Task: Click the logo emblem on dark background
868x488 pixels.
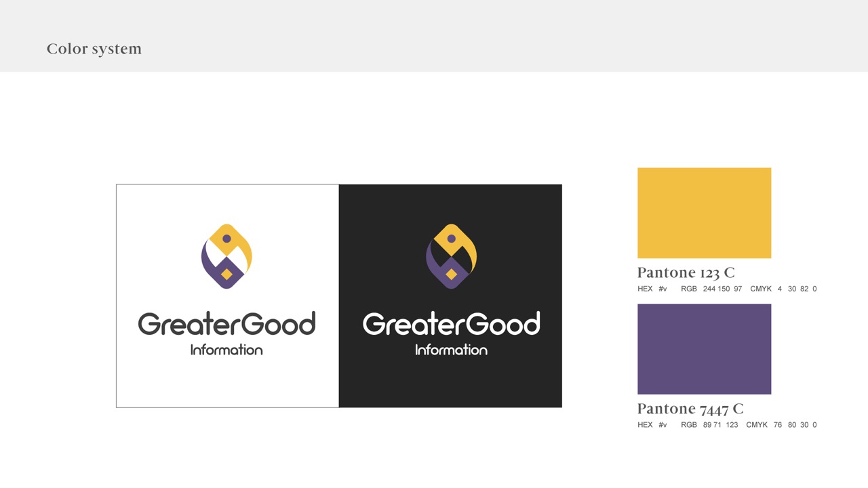Action: (451, 256)
